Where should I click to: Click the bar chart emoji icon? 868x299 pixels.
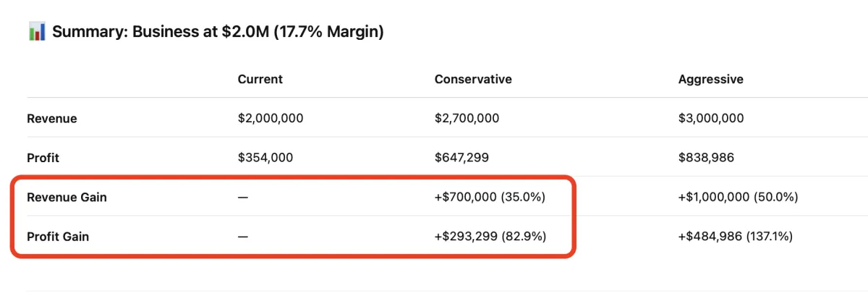coord(37,32)
